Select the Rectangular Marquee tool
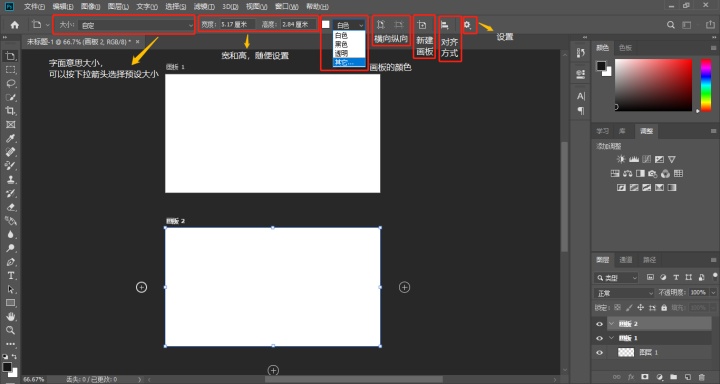The image size is (720, 384). coord(10,70)
